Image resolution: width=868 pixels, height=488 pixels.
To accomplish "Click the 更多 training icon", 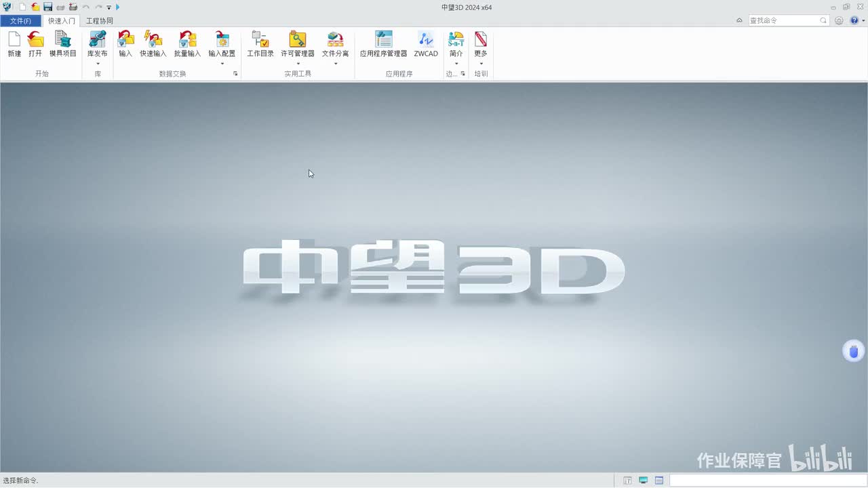I will tap(481, 39).
